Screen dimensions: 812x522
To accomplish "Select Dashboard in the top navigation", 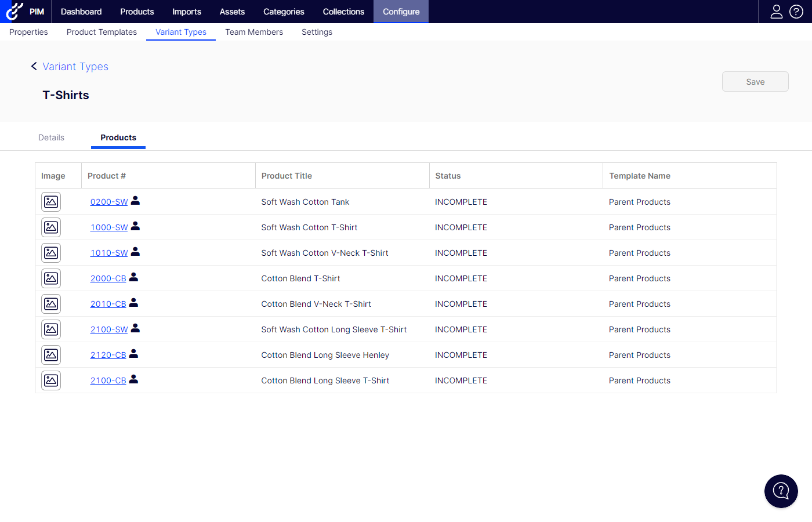I will coord(81,12).
